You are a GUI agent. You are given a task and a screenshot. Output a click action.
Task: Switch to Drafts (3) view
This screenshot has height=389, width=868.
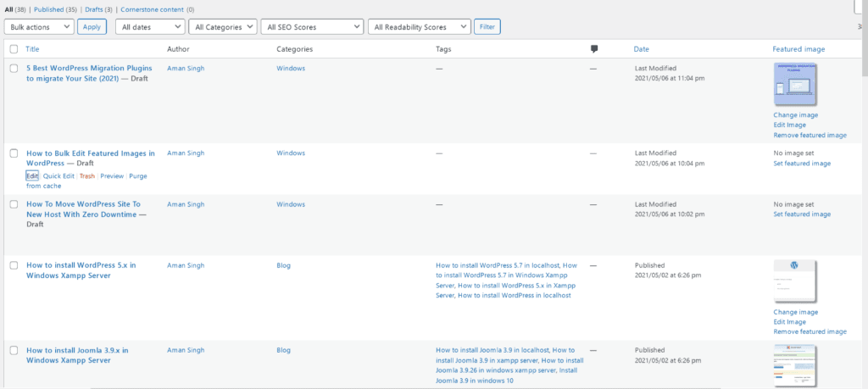(97, 9)
